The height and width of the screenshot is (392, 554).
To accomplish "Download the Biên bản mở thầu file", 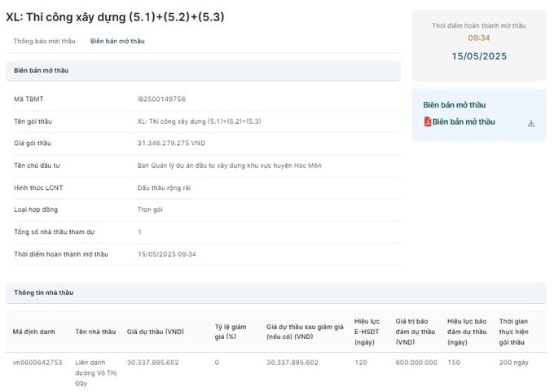I will [x=530, y=123].
